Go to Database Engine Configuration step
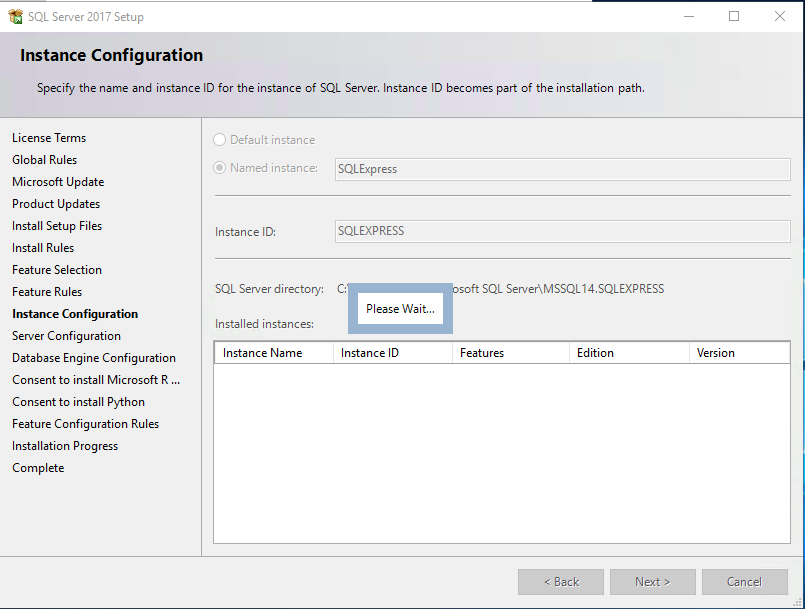The image size is (805, 609). (x=94, y=358)
